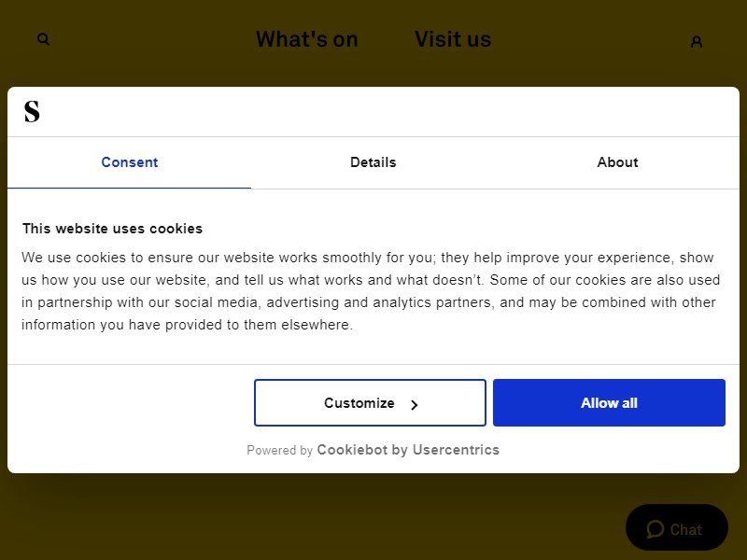Click the 'This website uses cookies' heading

point(112,229)
